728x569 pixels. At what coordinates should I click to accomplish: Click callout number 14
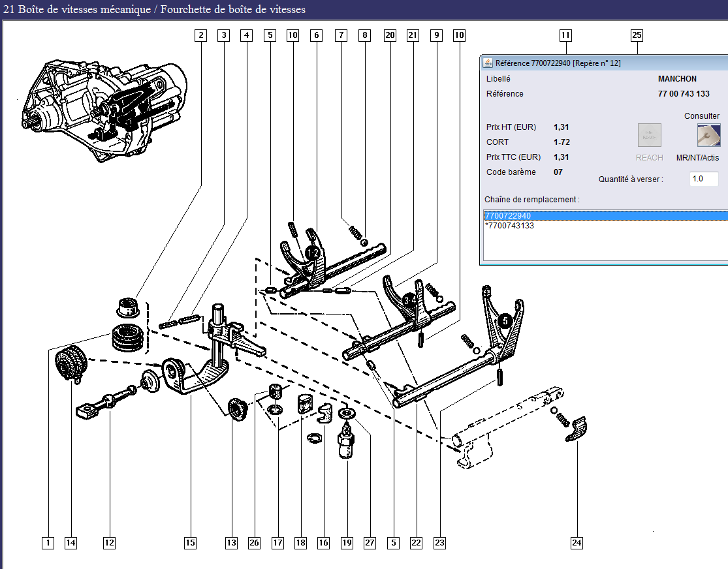[71, 543]
